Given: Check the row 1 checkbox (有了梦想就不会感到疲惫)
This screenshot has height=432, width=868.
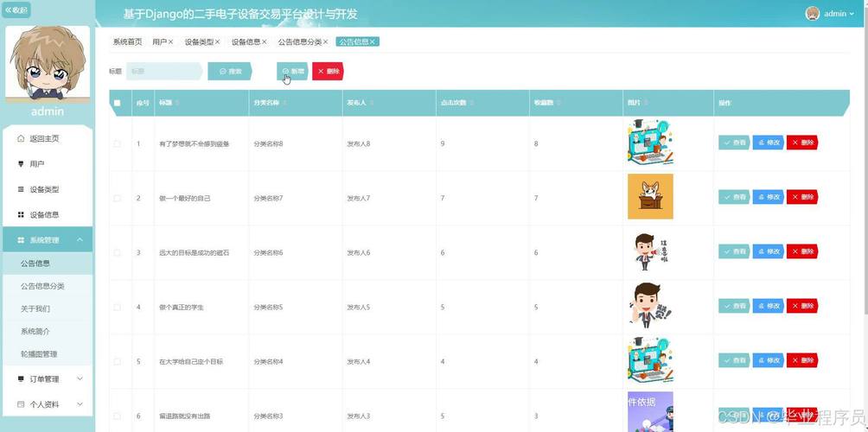Looking at the screenshot, I should click(x=117, y=143).
